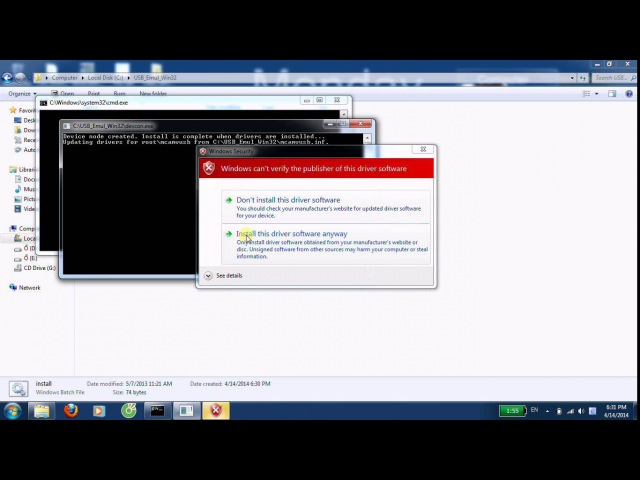Show hidden system tray icons

547,411
